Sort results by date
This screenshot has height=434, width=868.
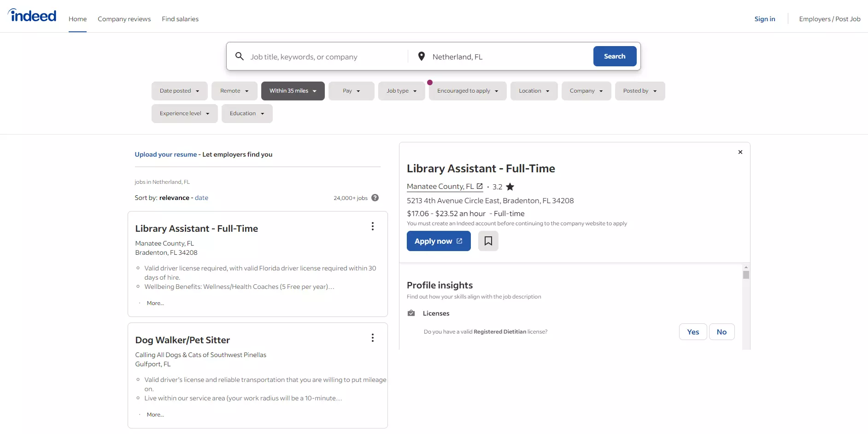click(201, 198)
